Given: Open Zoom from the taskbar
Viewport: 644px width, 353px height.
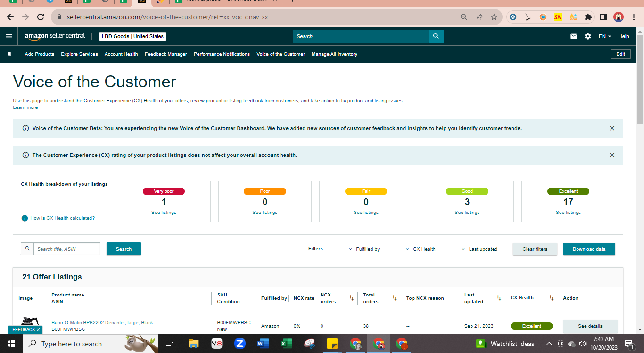Looking at the screenshot, I should click(x=239, y=344).
